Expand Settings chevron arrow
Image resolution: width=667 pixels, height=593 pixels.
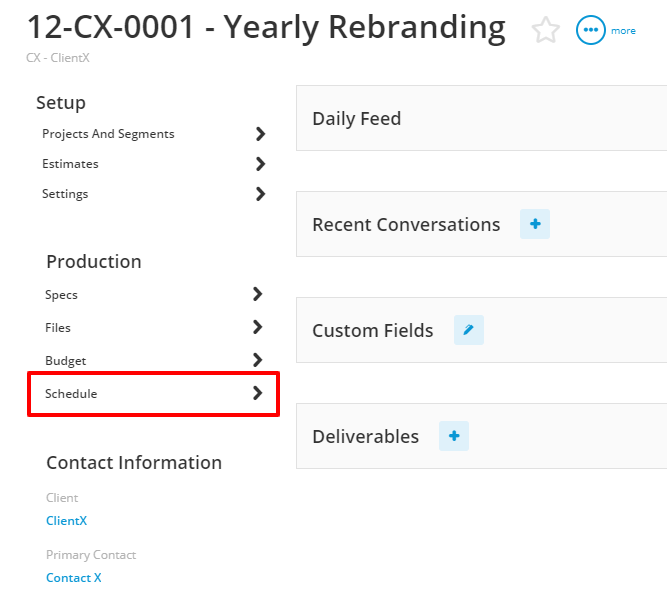coord(260,194)
